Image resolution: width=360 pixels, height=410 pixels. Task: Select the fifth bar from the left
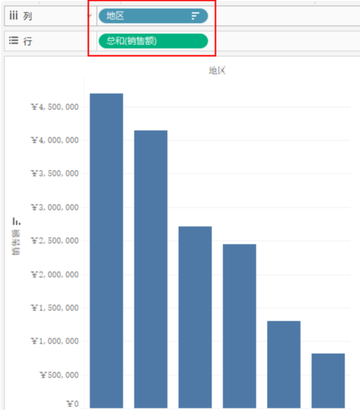coord(284,364)
